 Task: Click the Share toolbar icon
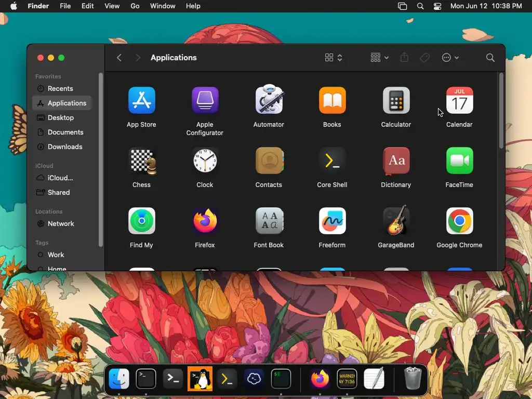(404, 57)
